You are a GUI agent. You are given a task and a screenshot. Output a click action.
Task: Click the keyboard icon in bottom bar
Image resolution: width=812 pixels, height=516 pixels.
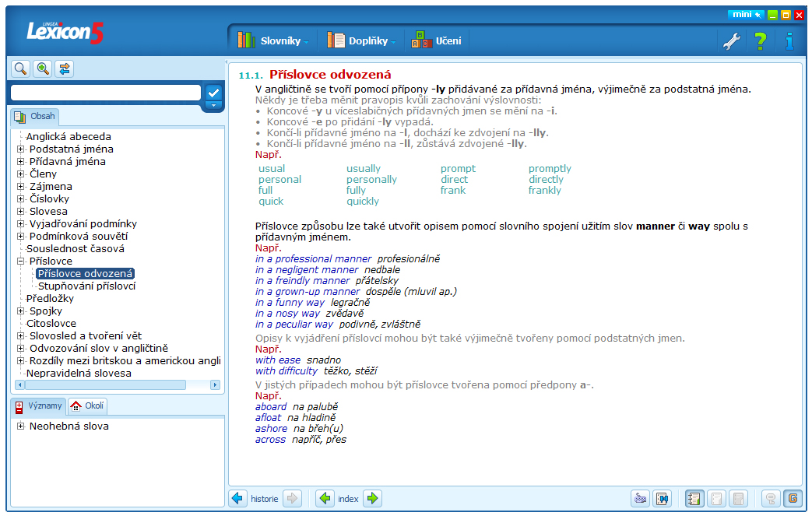coord(641,499)
